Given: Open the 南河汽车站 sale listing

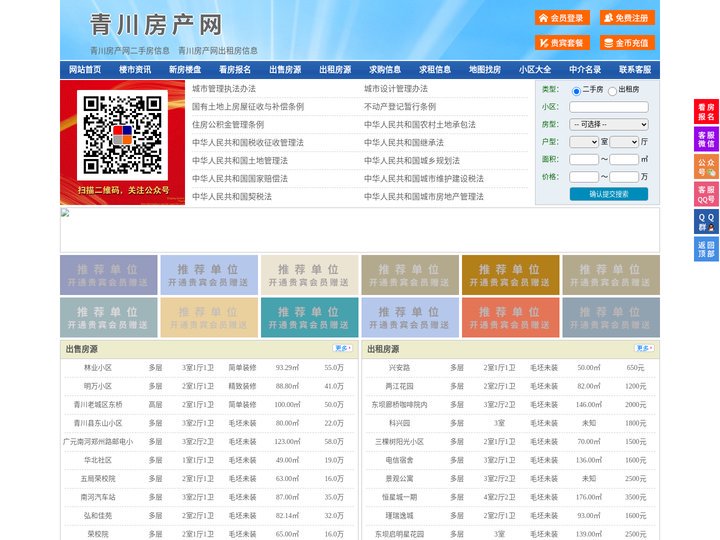Looking at the screenshot, I should tap(98, 497).
